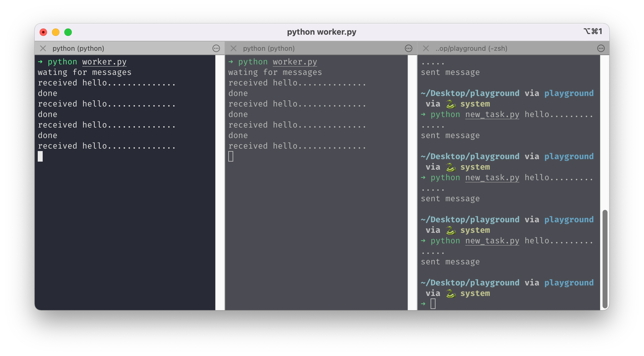Click the ⌥⌘1 shortcut indicator
644x356 pixels.
click(593, 31)
